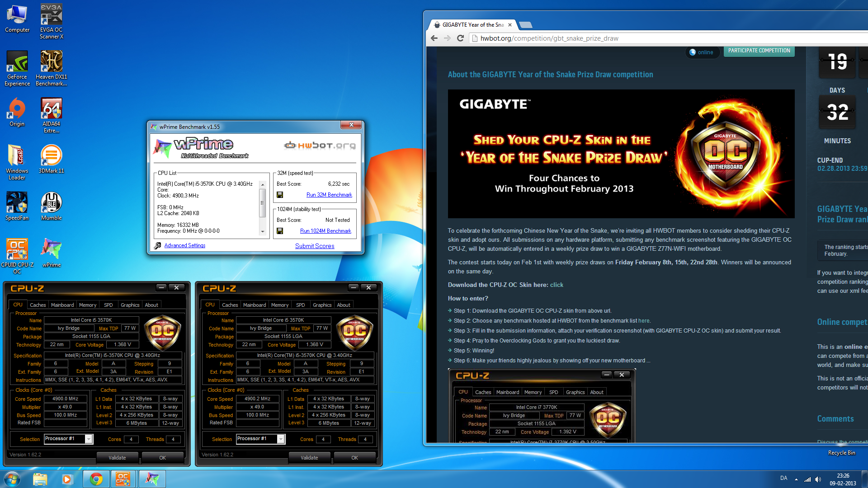Open wPrime desktop icon
This screenshot has width=868, height=488.
(x=52, y=253)
